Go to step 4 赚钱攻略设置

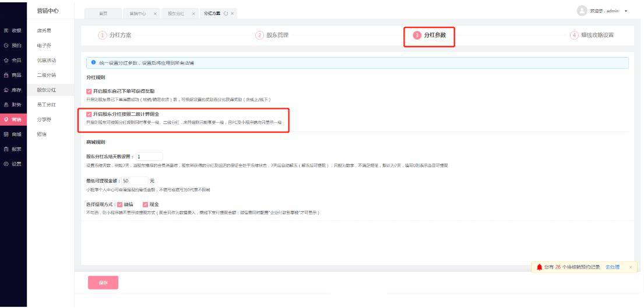[x=592, y=36]
